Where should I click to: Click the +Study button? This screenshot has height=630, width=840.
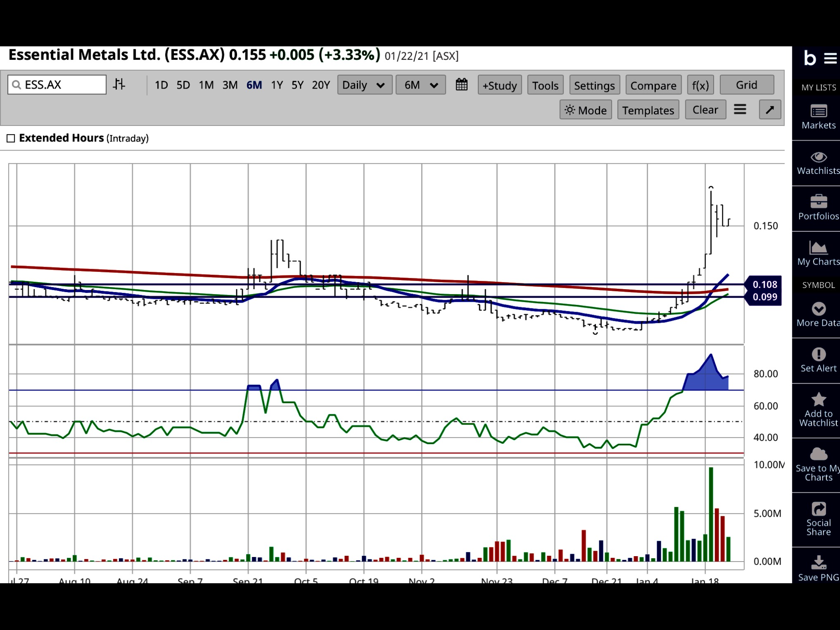(x=500, y=85)
